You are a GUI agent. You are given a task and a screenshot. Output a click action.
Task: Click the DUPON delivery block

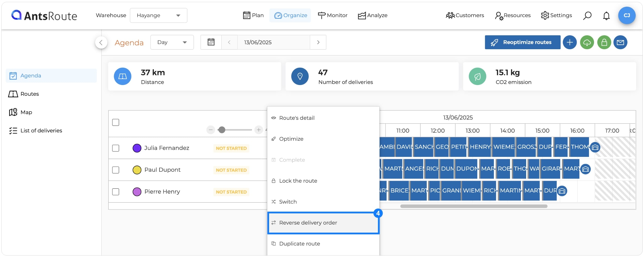click(x=466, y=169)
